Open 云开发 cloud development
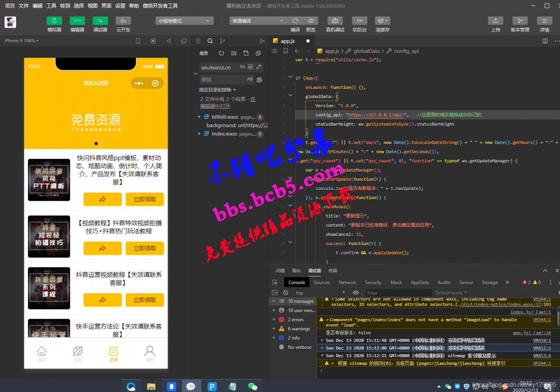Viewport: 560px width, 392px height. tap(123, 21)
